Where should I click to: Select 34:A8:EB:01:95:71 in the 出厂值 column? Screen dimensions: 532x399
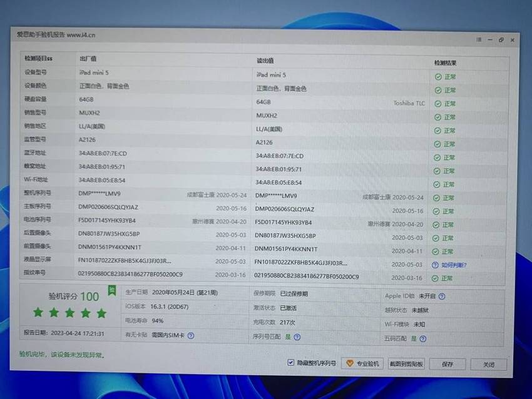click(x=102, y=167)
